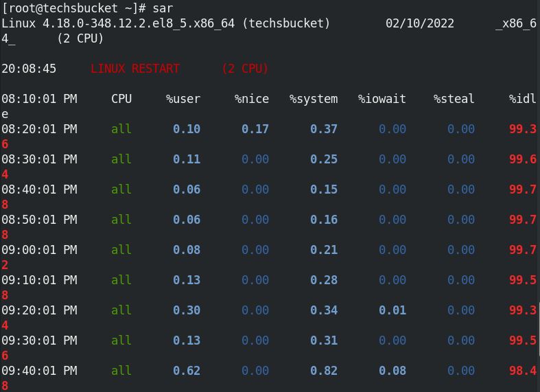Click %system value 0.16

click(324, 220)
